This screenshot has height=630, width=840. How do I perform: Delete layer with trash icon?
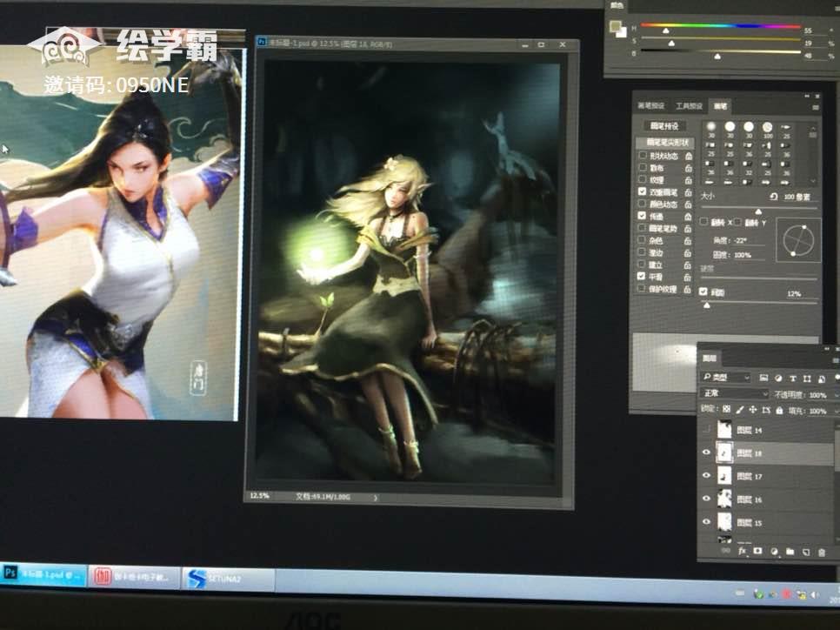click(822, 553)
